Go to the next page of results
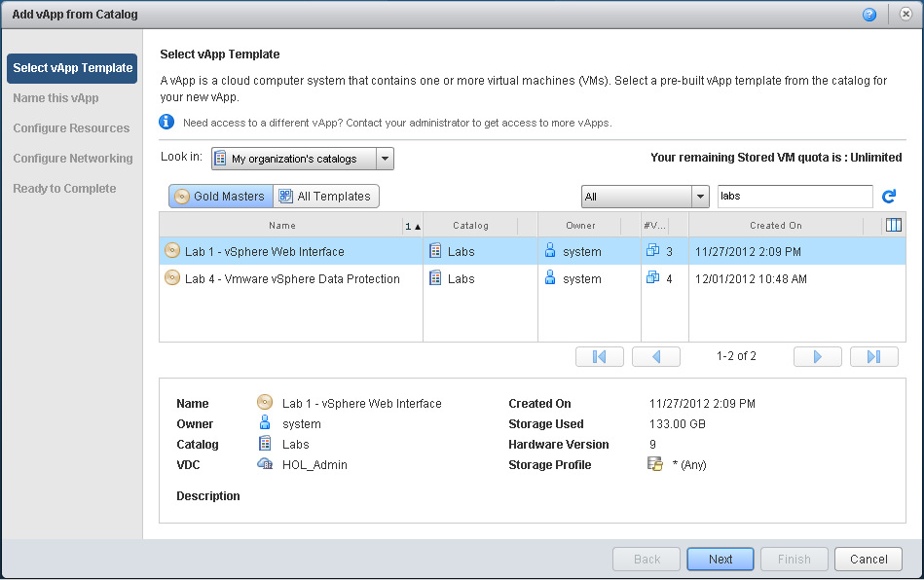The height and width of the screenshot is (580, 924). [817, 357]
